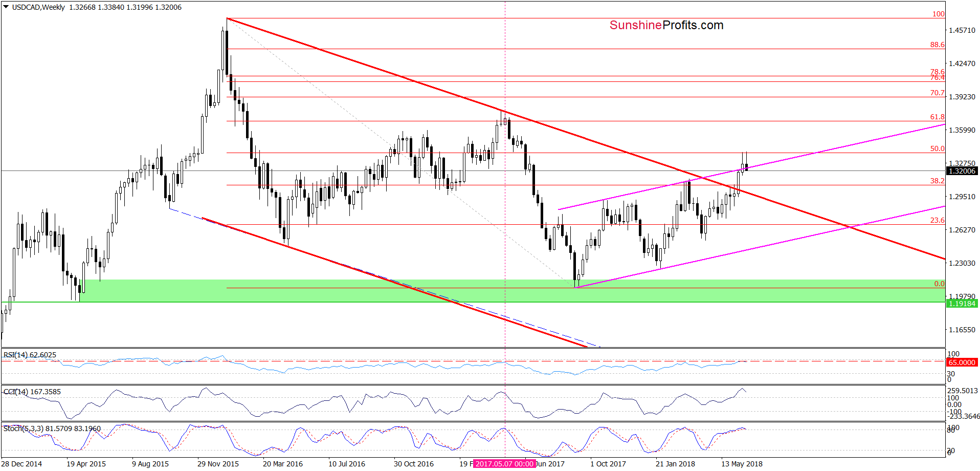The image size is (980, 471).
Task: Select the current price tag 1.32006
Action: click(962, 171)
